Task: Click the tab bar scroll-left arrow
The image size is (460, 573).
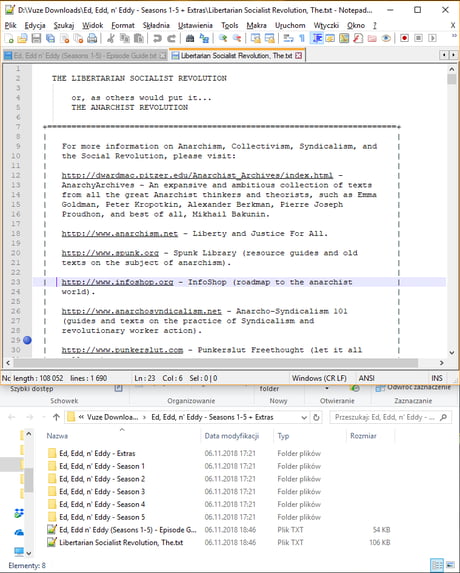Action: (444, 55)
